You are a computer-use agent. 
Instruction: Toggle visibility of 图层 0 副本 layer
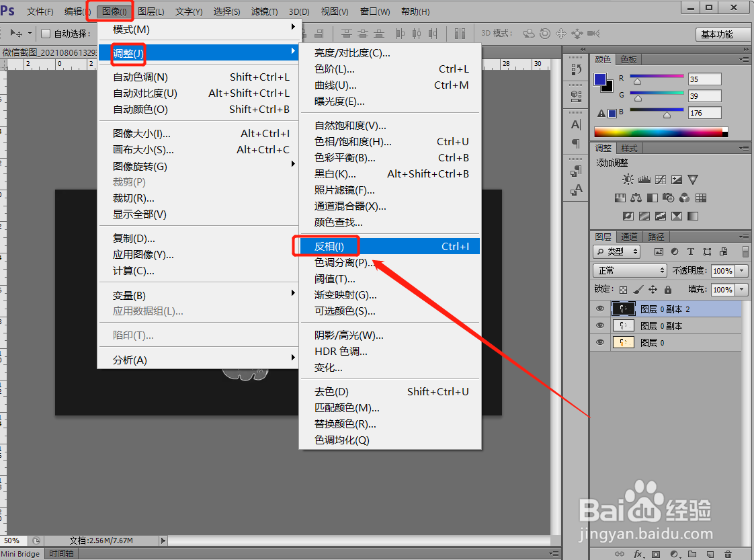(x=600, y=325)
